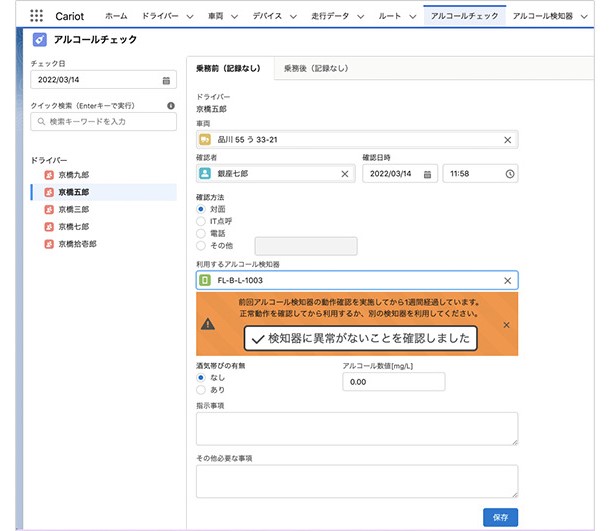Open the check date calendar picker

point(166,80)
